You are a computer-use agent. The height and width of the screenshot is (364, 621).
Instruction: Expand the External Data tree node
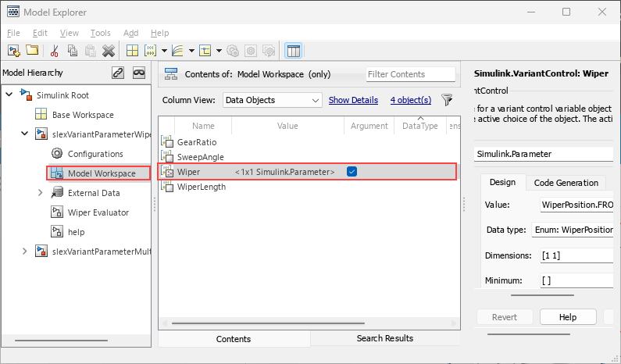[x=41, y=193]
